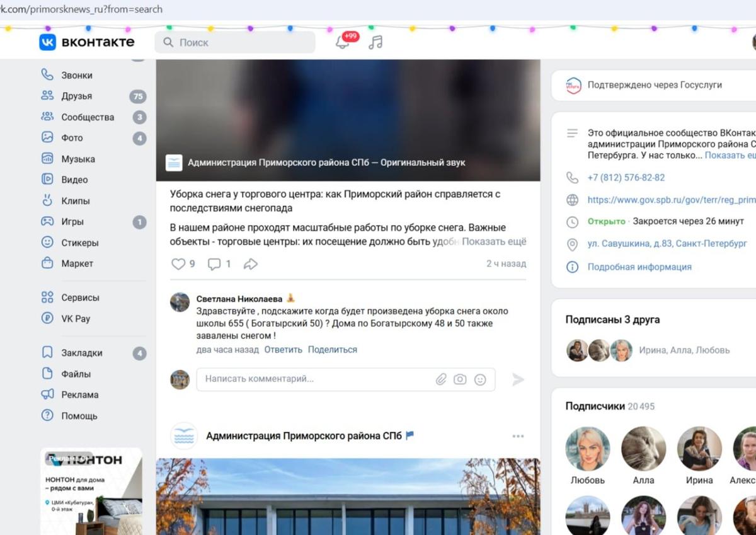Open notifications via the bell icon

point(343,42)
